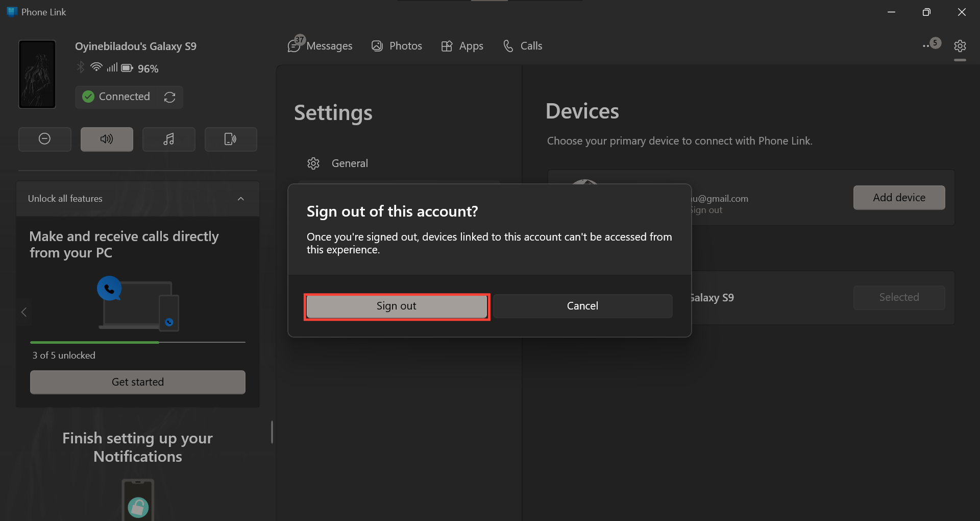980x521 pixels.
Task: Switch to the Photos tab
Action: pyautogui.click(x=397, y=45)
